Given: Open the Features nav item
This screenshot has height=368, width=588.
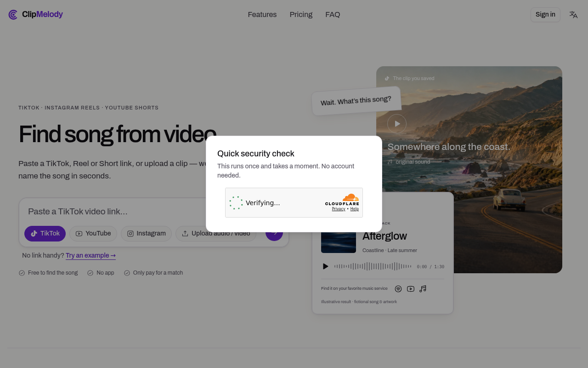Looking at the screenshot, I should pos(262,15).
